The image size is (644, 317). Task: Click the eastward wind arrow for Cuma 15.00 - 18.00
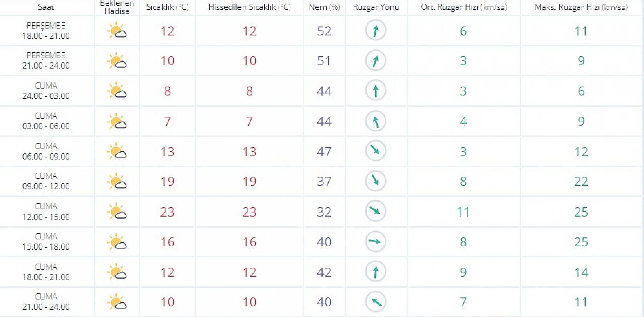click(375, 242)
